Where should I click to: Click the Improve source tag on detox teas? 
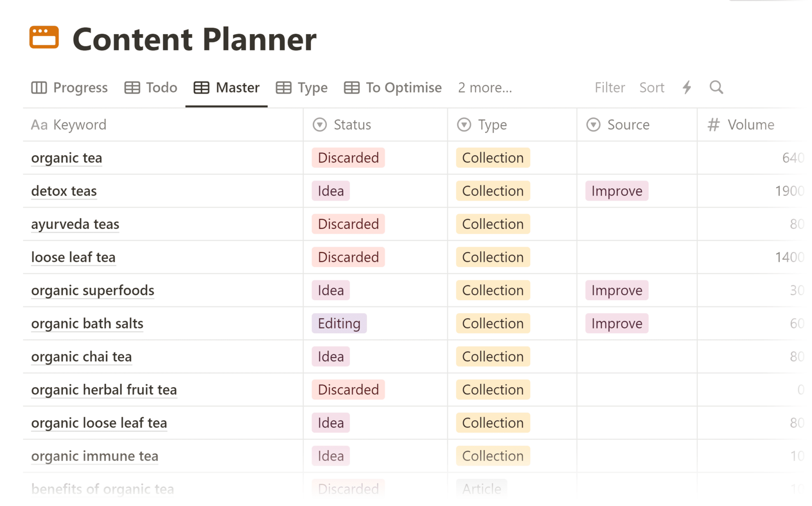coord(615,190)
